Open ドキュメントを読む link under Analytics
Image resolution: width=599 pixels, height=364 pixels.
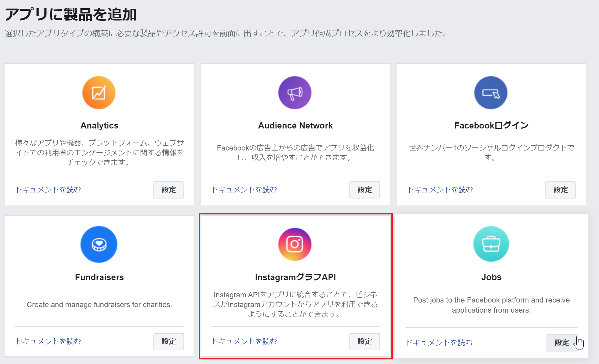click(x=48, y=190)
